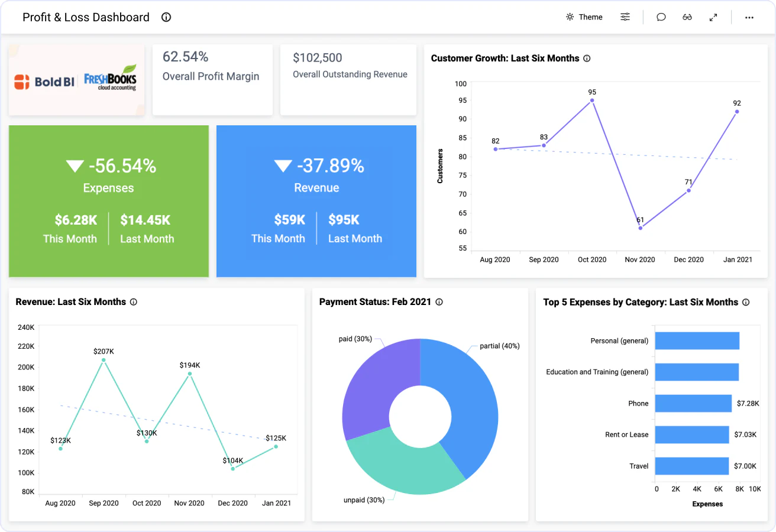776x532 pixels.
Task: Select the $102,500 Overall Outstanding Revenue card
Action: (x=348, y=80)
